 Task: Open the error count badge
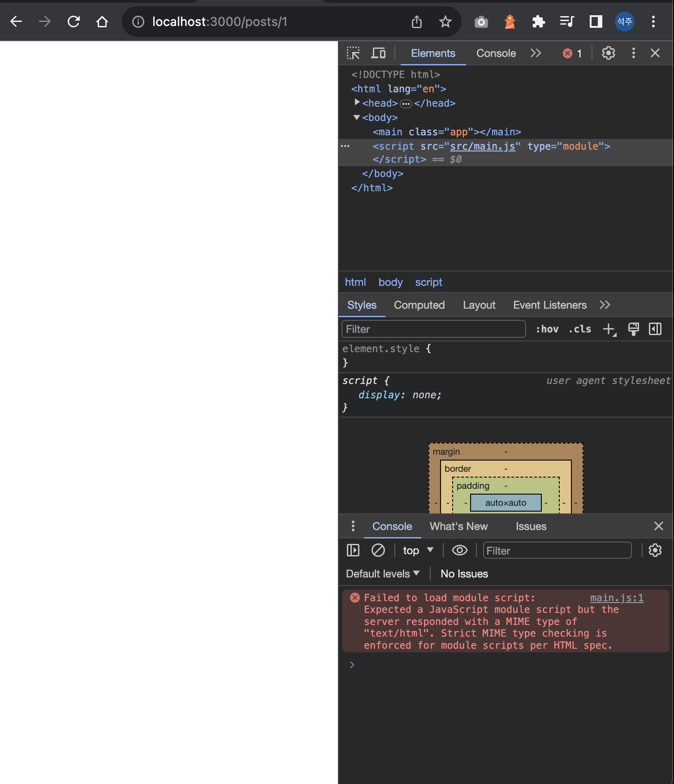coord(572,53)
